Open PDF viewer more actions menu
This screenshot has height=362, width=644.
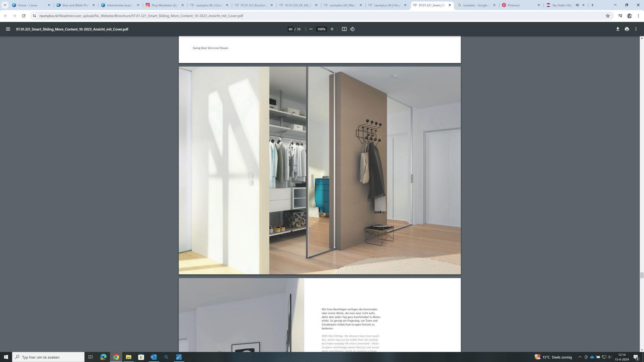[636, 29]
